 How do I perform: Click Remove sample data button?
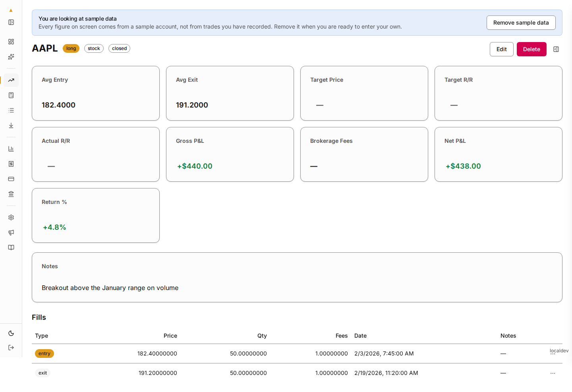pos(521,23)
